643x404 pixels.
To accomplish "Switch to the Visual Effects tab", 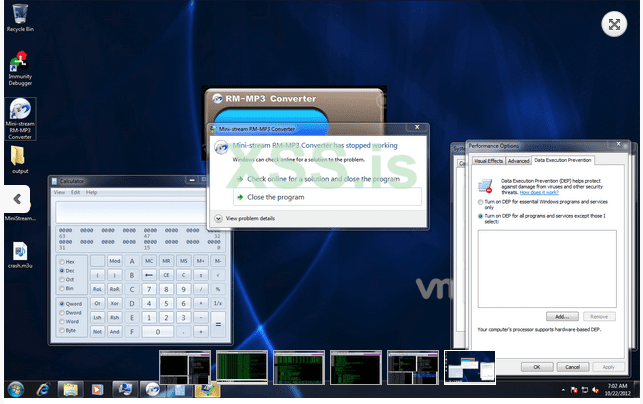I will click(488, 160).
